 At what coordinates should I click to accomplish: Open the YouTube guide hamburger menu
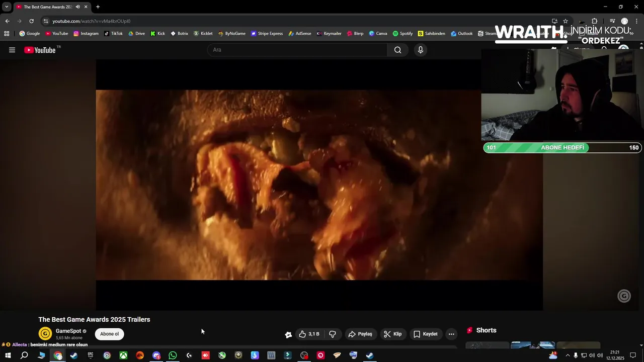tap(12, 50)
